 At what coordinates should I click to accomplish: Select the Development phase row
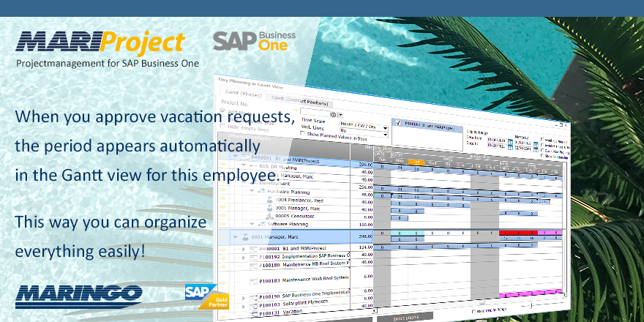[x=274, y=183]
